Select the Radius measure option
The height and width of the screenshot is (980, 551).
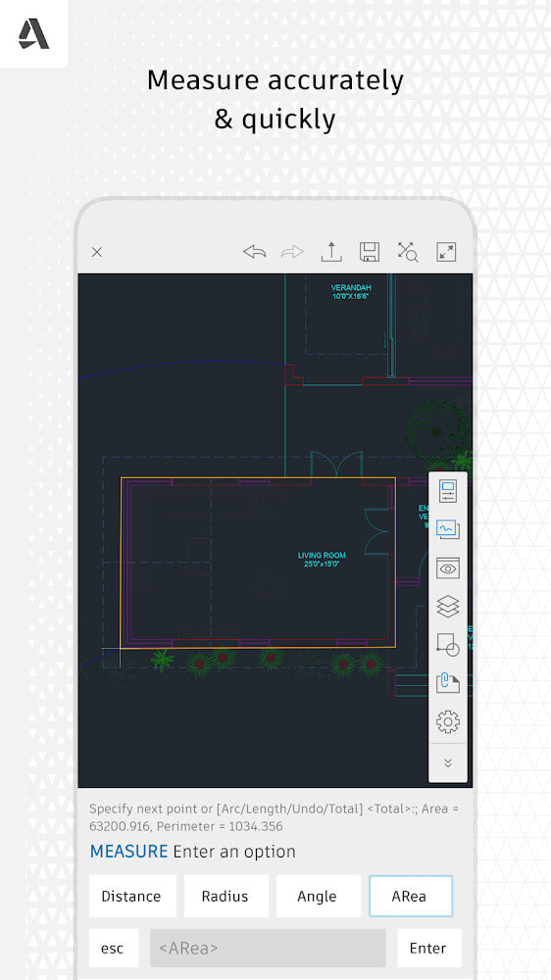click(225, 897)
